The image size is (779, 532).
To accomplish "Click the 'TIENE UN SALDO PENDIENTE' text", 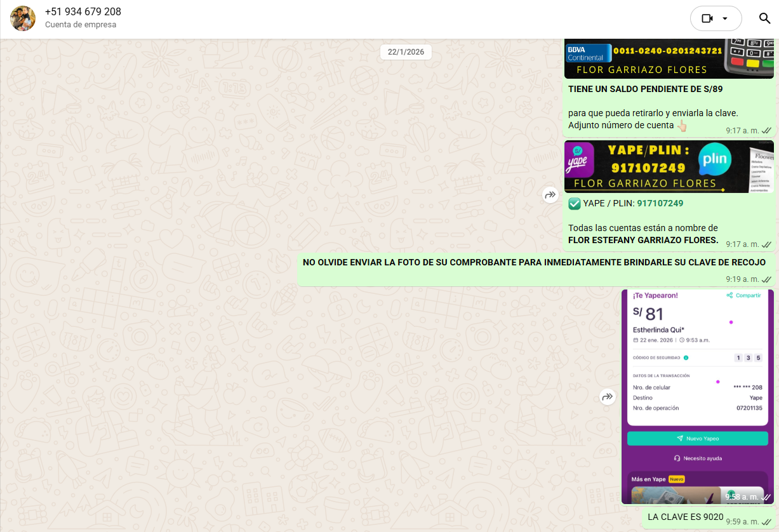I will click(645, 90).
